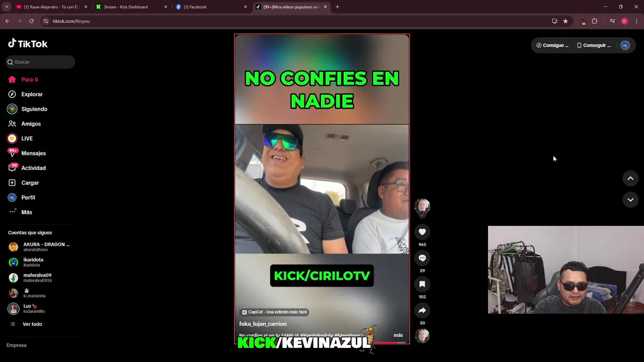Switch to Facebook tab
Image resolution: width=644 pixels, height=362 pixels.
211,7
